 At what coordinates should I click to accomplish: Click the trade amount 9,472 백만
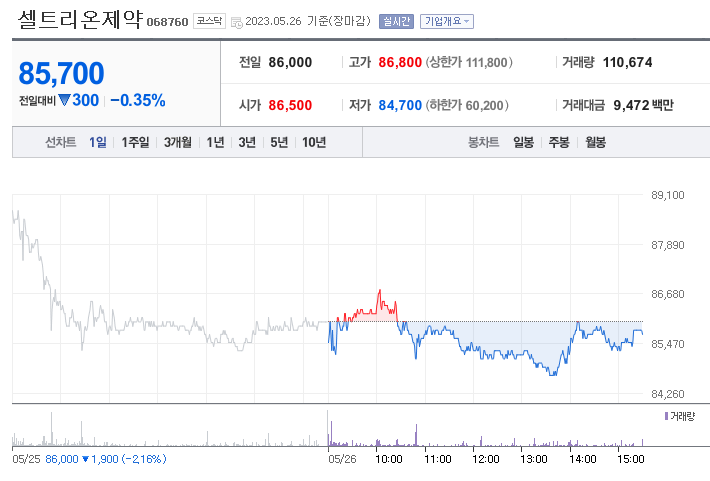[x=643, y=105]
